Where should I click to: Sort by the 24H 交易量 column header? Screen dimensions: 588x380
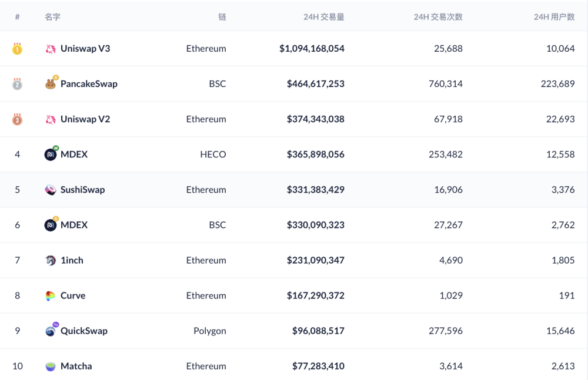click(323, 17)
